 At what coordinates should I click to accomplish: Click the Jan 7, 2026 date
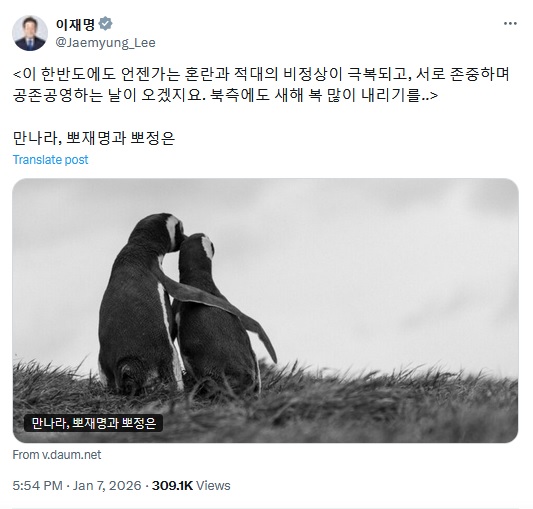click(107, 485)
